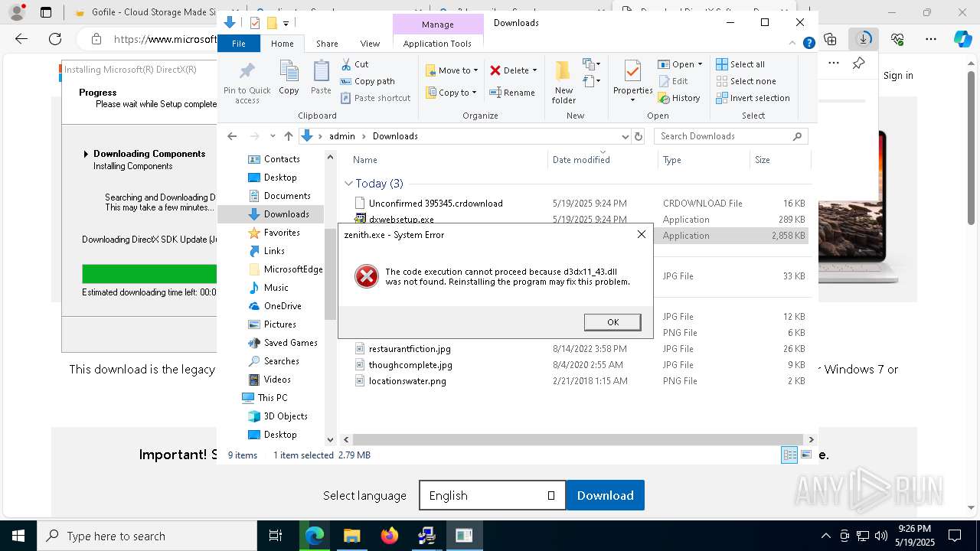
Task: Select Unconfirmed 395345.crdownload file
Action: pyautogui.click(x=436, y=204)
